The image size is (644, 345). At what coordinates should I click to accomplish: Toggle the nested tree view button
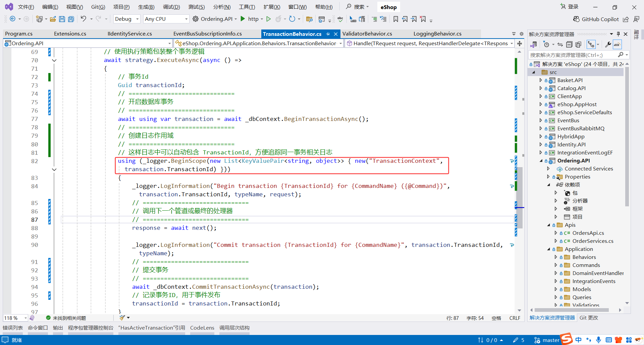tap(591, 45)
